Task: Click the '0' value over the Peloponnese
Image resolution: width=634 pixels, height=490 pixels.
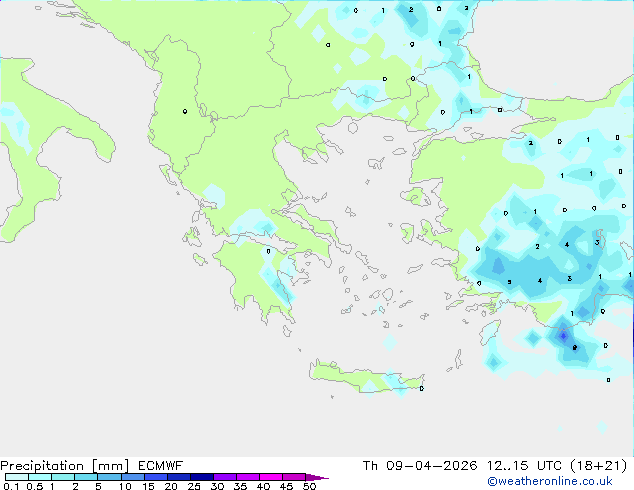Action: (x=268, y=251)
